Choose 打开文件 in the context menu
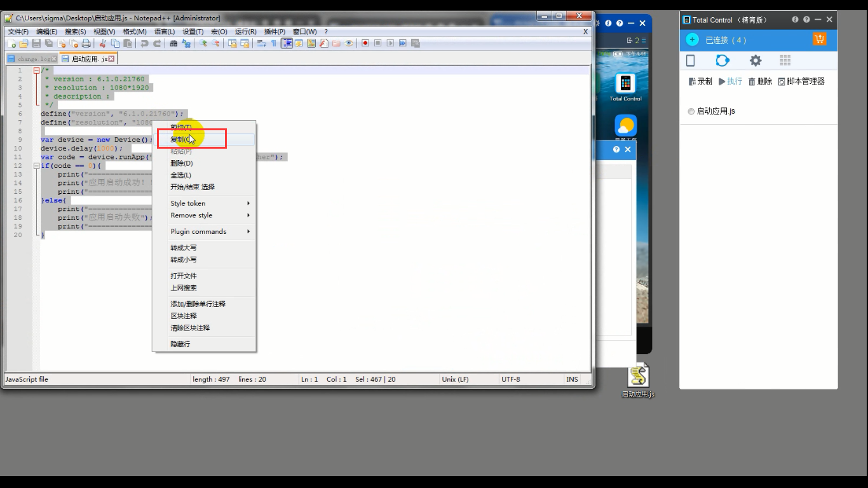Viewport: 868px width, 488px height. (204, 276)
